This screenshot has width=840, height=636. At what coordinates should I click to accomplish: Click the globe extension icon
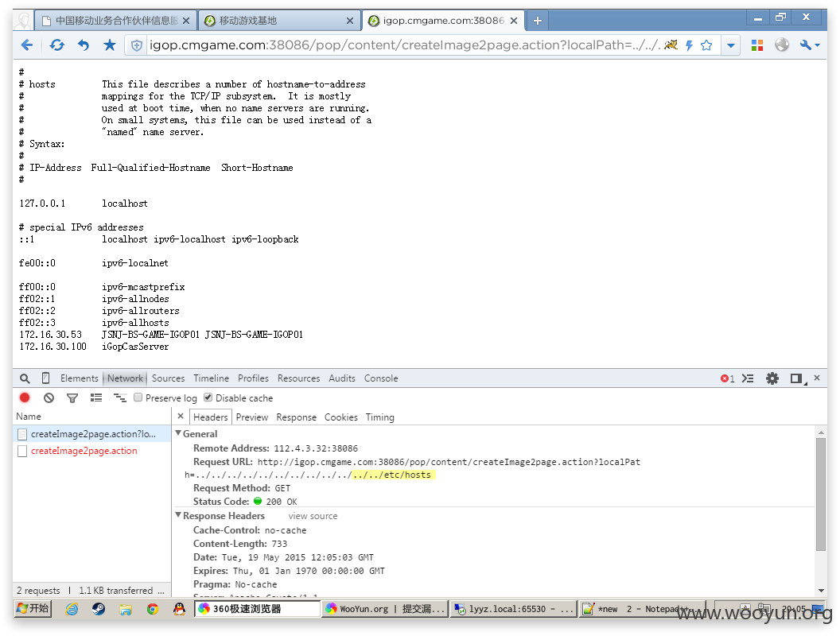(782, 45)
